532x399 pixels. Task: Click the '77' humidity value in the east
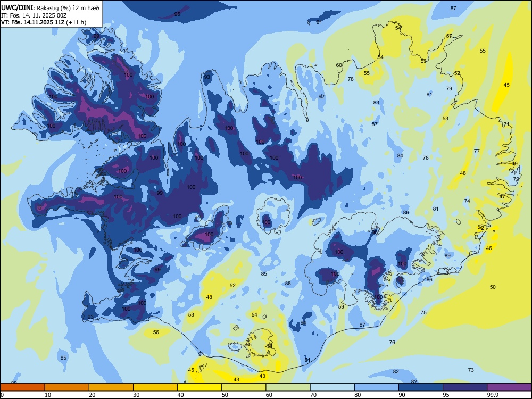477,151
